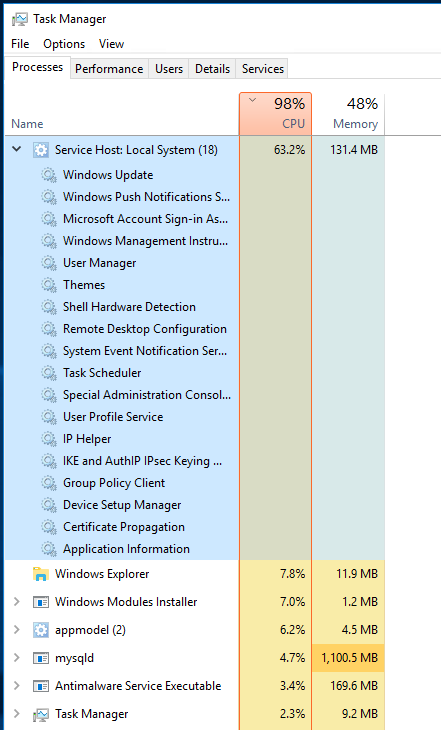The image size is (441, 730).
Task: Click the Task Manager title bar icon
Action: click(x=20, y=19)
